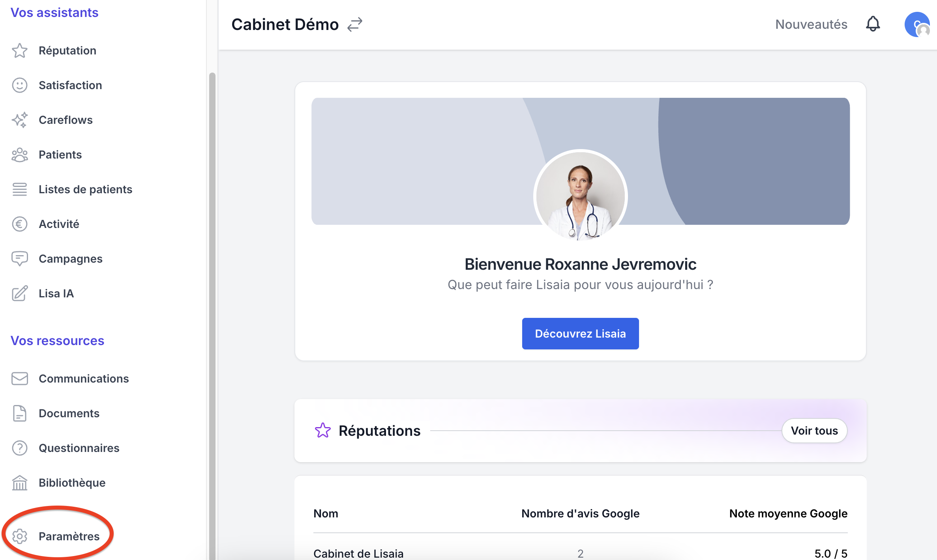This screenshot has height=560, width=937.
Task: Click the Patients group icon
Action: (x=19, y=155)
